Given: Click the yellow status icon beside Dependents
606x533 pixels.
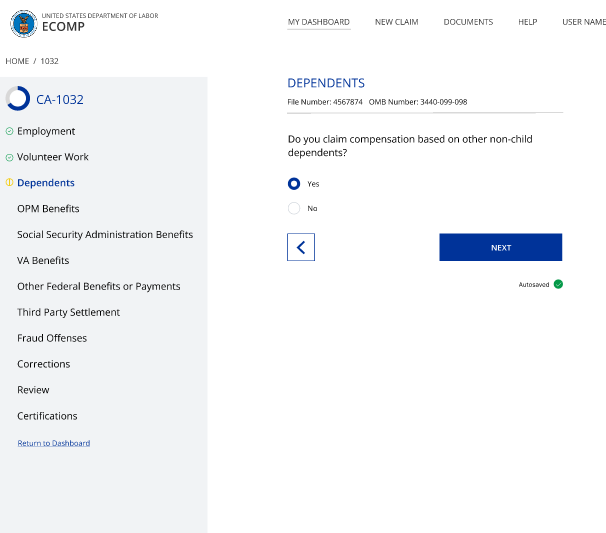Looking at the screenshot, I should click(9, 183).
